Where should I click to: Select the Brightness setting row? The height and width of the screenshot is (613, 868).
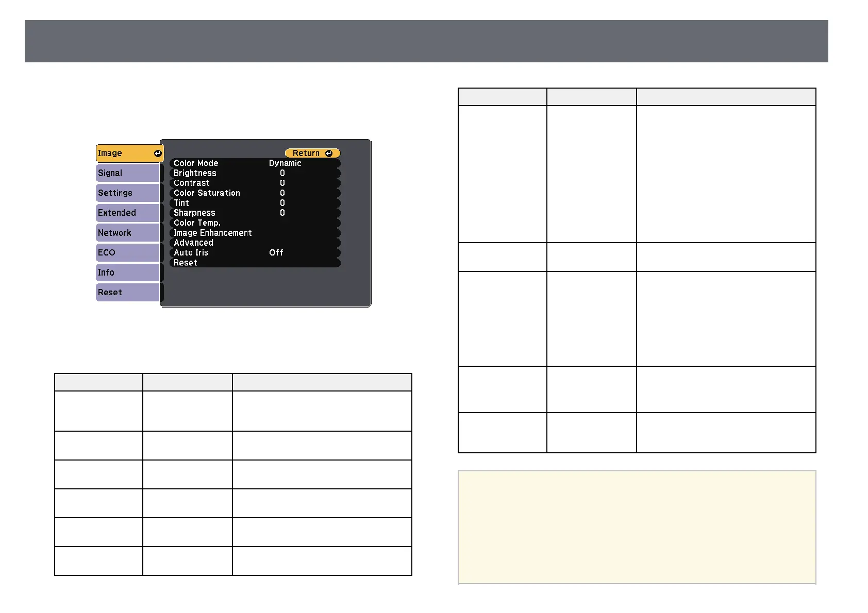click(255, 173)
